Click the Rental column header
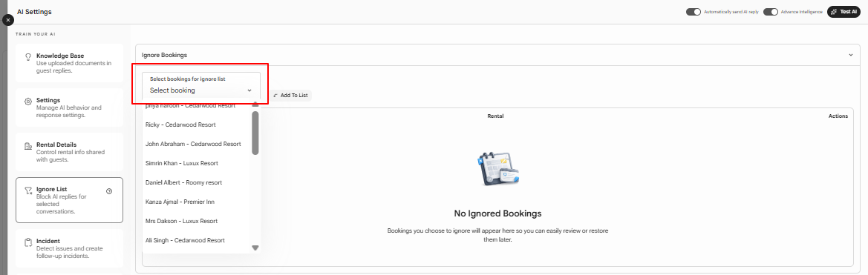 [495, 116]
